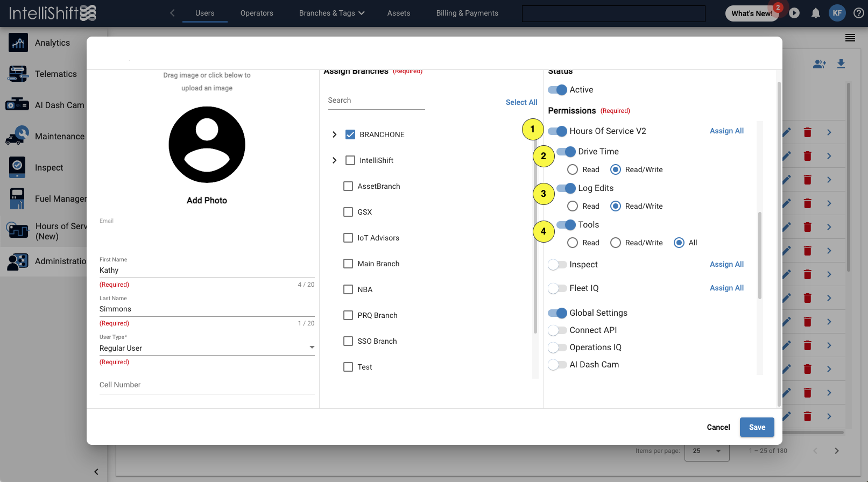Go to next page of users
This screenshot has height=482, width=868.
click(x=836, y=451)
